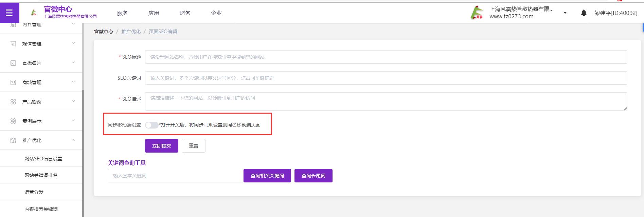Open the 服务 top menu
The width and height of the screenshot is (644, 217).
pyautogui.click(x=123, y=13)
